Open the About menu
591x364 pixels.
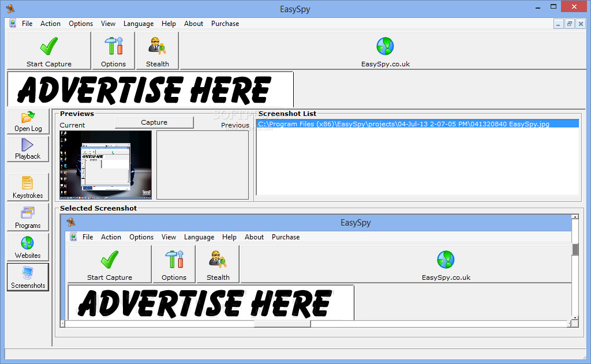(194, 23)
